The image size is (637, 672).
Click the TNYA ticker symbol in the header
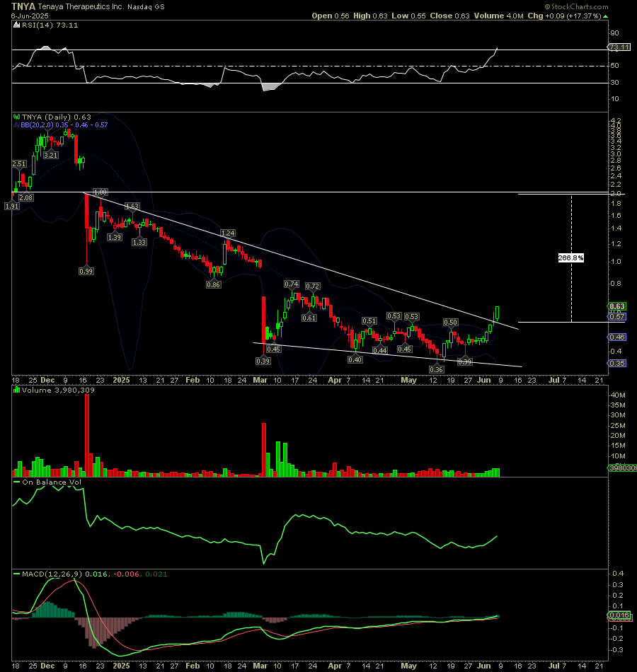[x=23, y=6]
